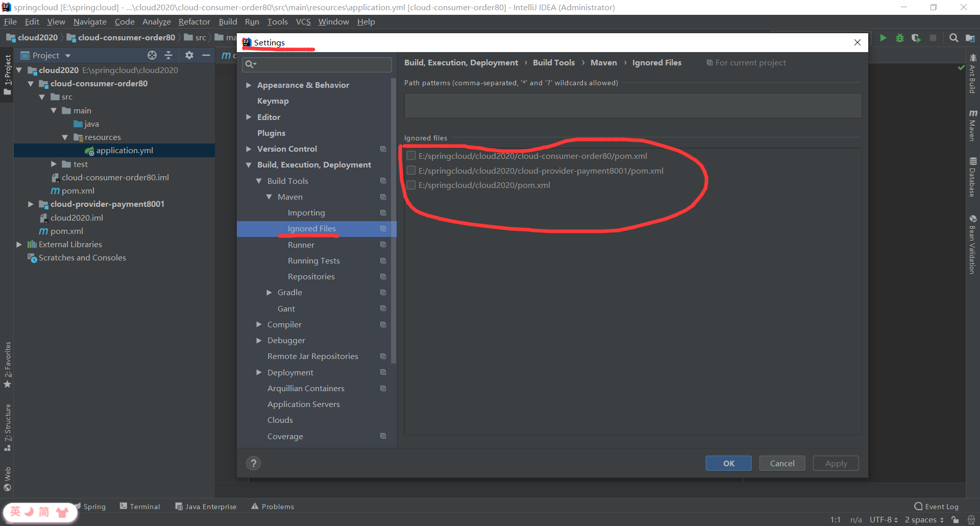The height and width of the screenshot is (526, 980).
Task: Open the UTF-8 encoding selector in status bar
Action: [884, 520]
